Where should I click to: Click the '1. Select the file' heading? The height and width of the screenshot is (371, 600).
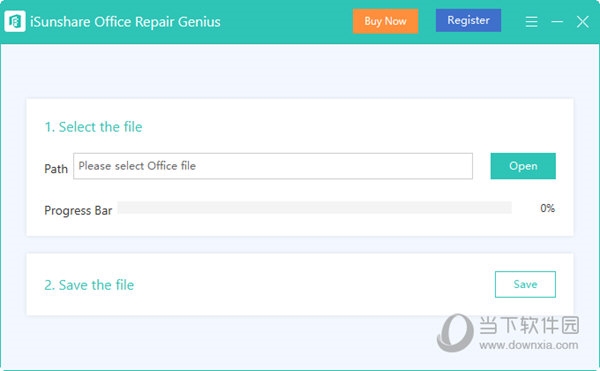(x=93, y=127)
